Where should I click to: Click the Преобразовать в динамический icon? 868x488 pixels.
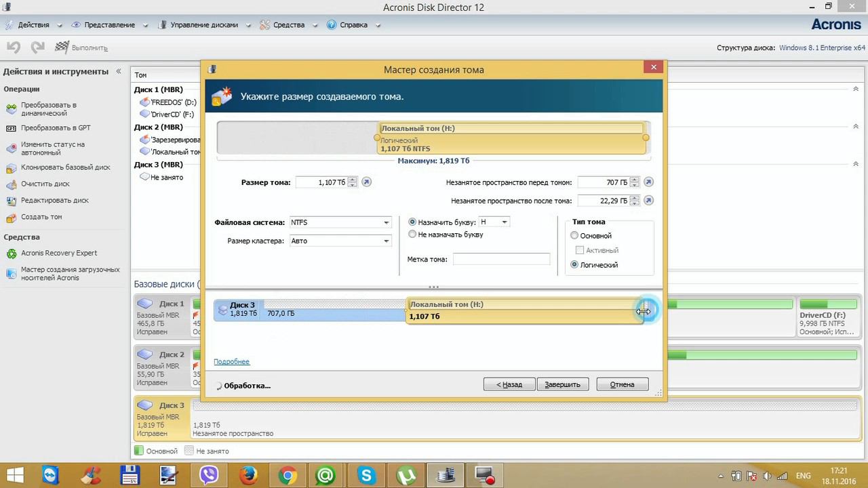pyautogui.click(x=11, y=108)
